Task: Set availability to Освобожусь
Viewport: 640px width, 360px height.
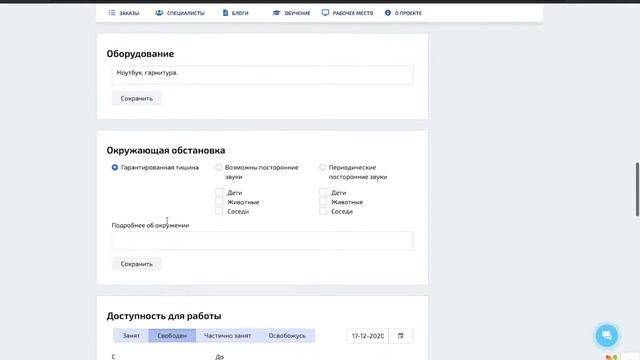Action: click(287, 336)
